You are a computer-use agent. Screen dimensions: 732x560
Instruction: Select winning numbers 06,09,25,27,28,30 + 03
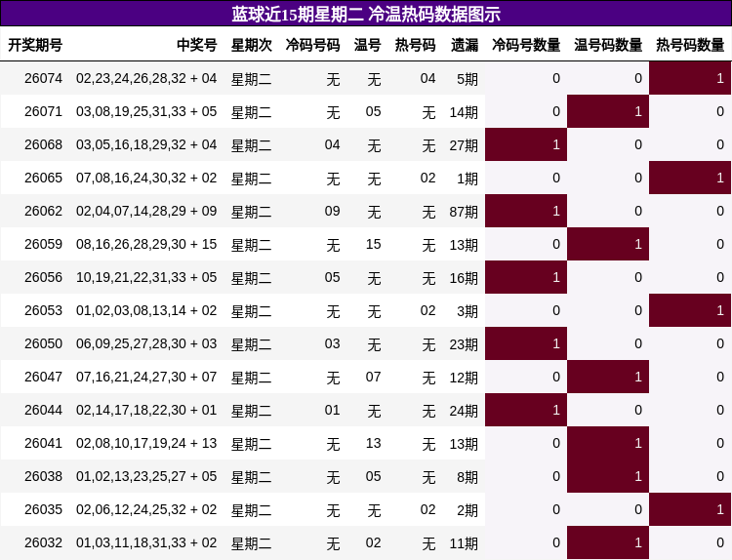(x=146, y=343)
